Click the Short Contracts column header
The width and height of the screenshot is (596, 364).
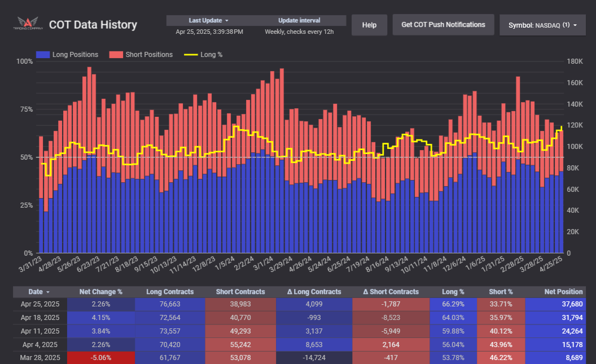tap(240, 292)
